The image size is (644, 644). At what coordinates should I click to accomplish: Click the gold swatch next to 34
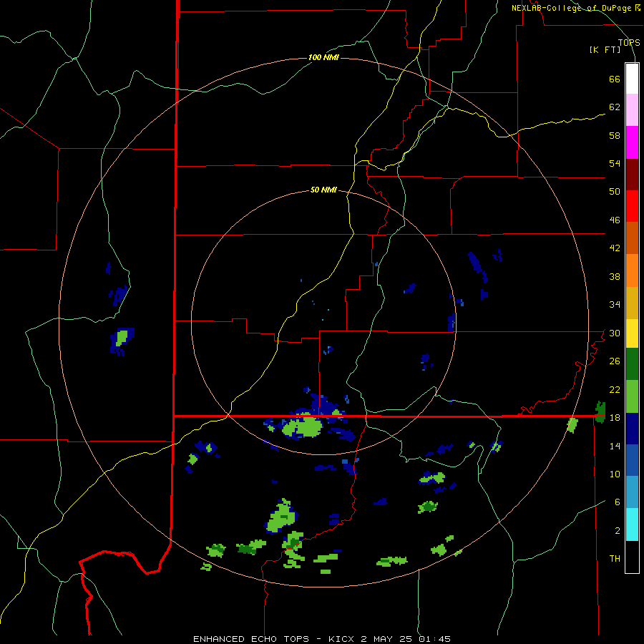tap(632, 303)
